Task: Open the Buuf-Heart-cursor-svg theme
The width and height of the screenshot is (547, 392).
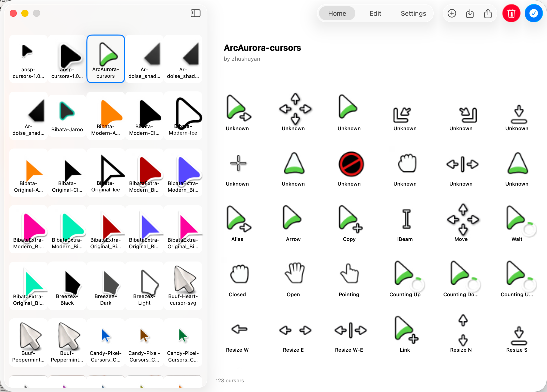Action: click(183, 286)
